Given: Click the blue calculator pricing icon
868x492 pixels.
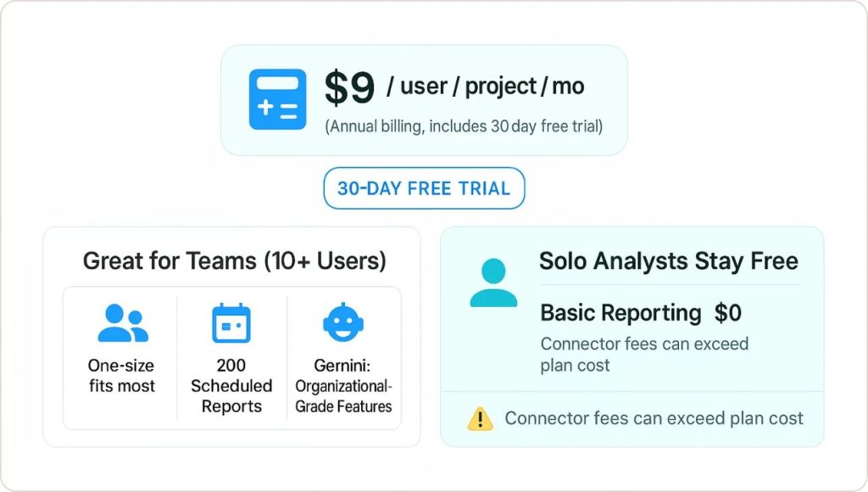Looking at the screenshot, I should [x=277, y=100].
